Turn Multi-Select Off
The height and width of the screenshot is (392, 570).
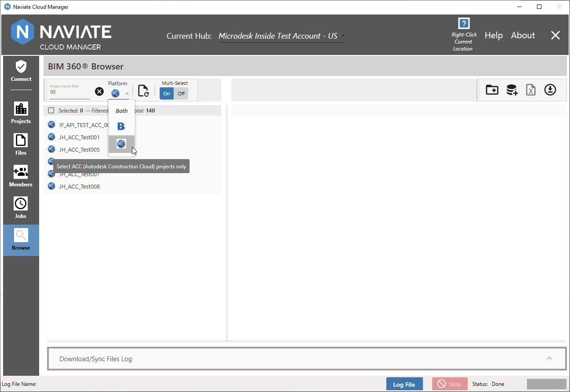(x=181, y=94)
